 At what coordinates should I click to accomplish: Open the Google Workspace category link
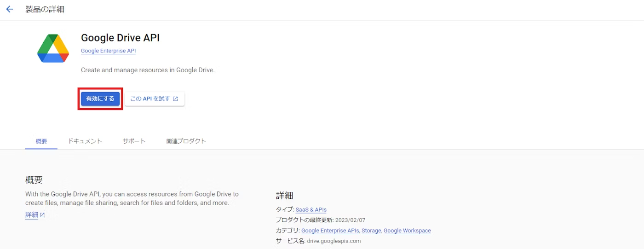click(407, 231)
